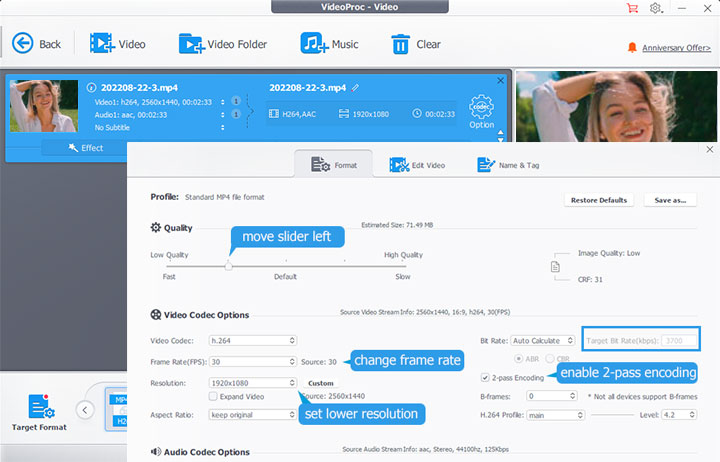Click the Effect wand button
Viewport: 720px width, 462px height.
pos(85,148)
